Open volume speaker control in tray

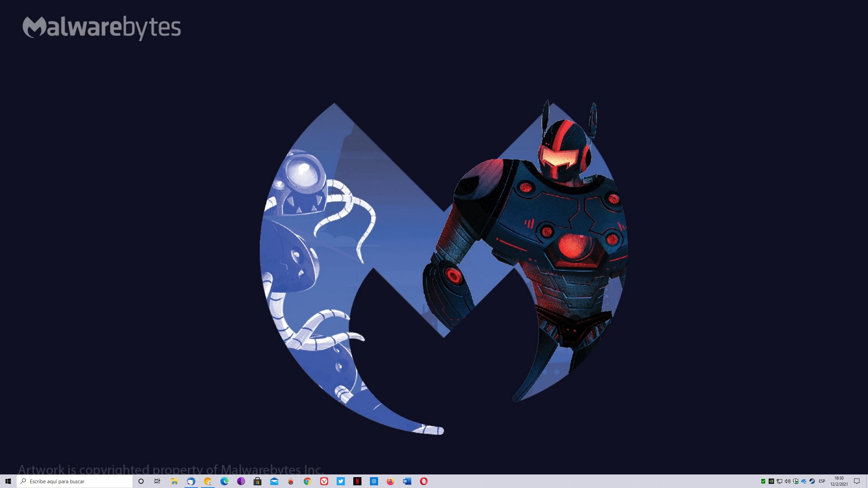pyautogui.click(x=787, y=481)
